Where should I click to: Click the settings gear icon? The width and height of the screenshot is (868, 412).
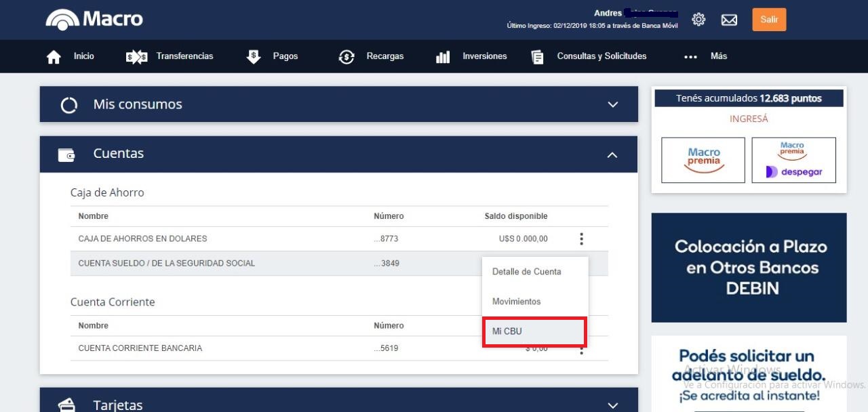tap(698, 20)
